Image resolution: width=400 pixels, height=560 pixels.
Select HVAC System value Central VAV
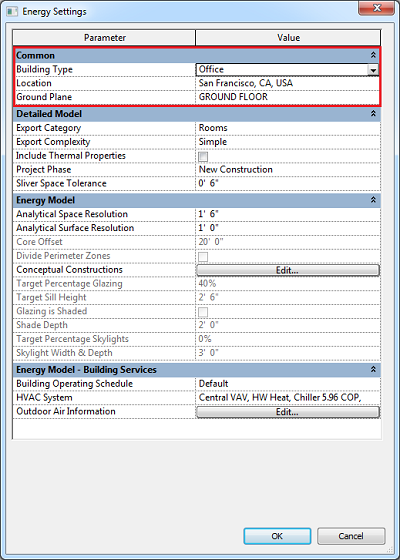point(288,398)
